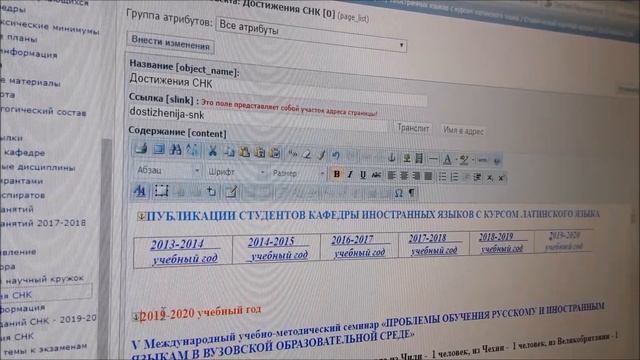The image size is (640, 360).
Task: Apply subscript formatting
Action: pos(489,178)
